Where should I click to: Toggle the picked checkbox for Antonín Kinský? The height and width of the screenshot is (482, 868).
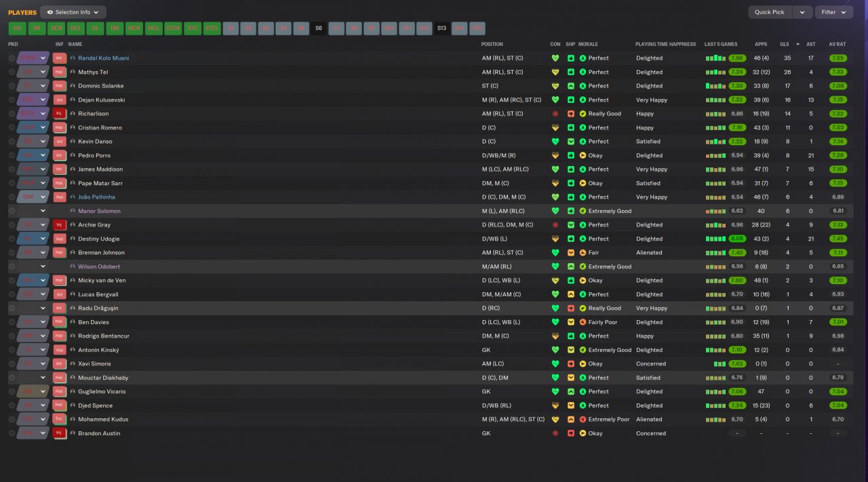point(12,350)
